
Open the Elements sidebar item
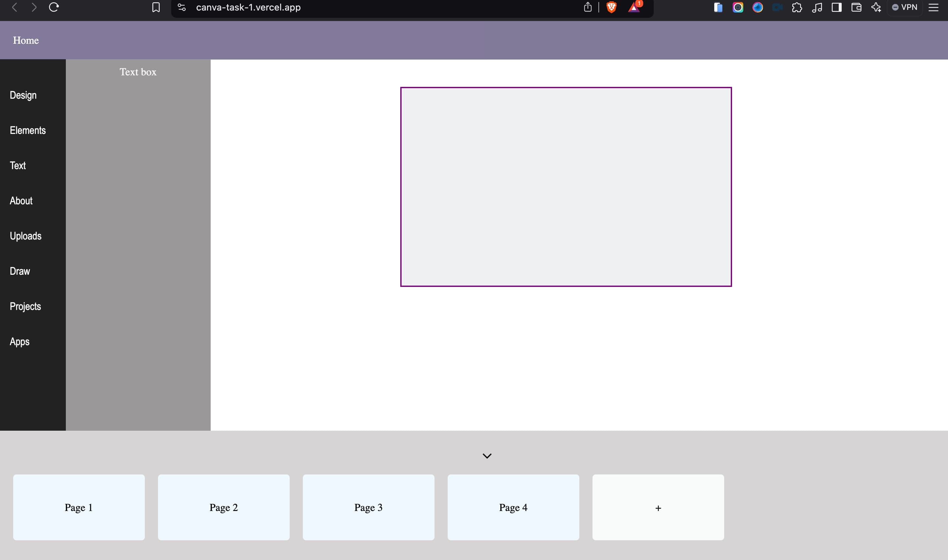click(x=28, y=130)
